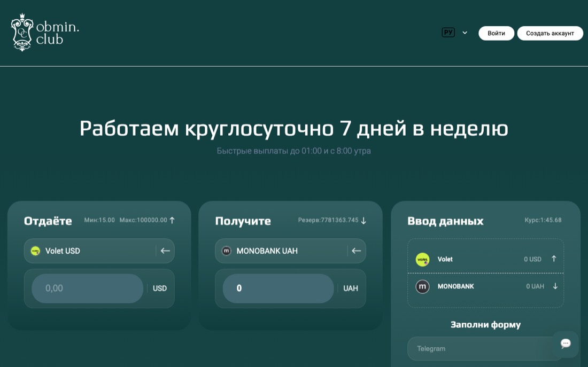Open the MONOBANK UAH currency selector
This screenshot has height=367, width=588.
click(x=290, y=251)
